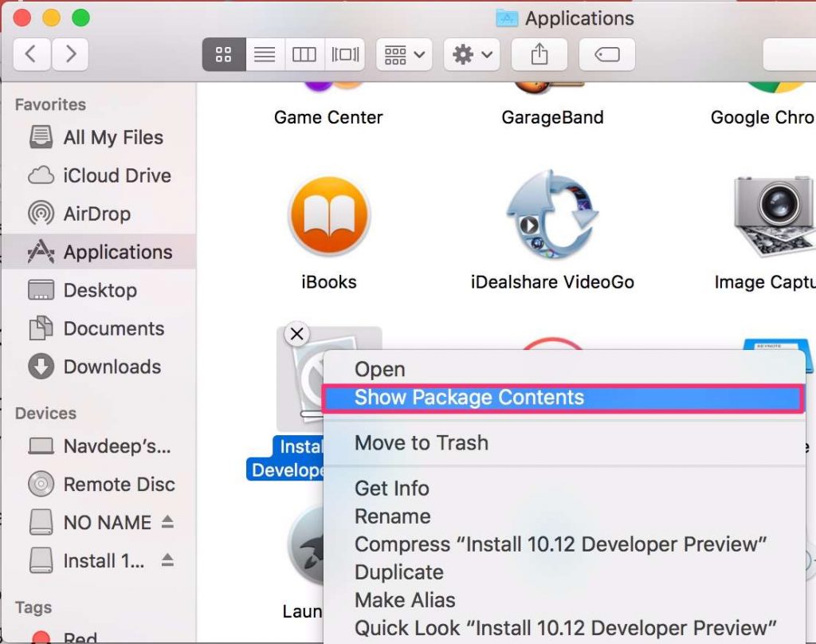This screenshot has height=644, width=816.
Task: Click the green zoom window button
Action: click(80, 18)
